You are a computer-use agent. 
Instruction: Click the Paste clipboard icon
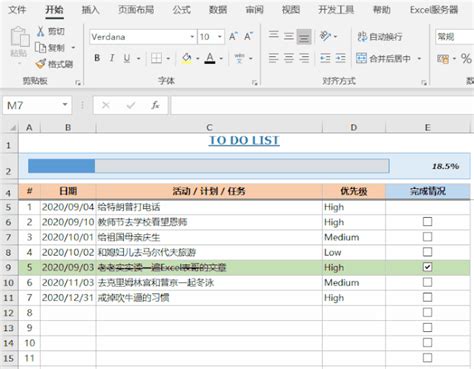pos(19,37)
